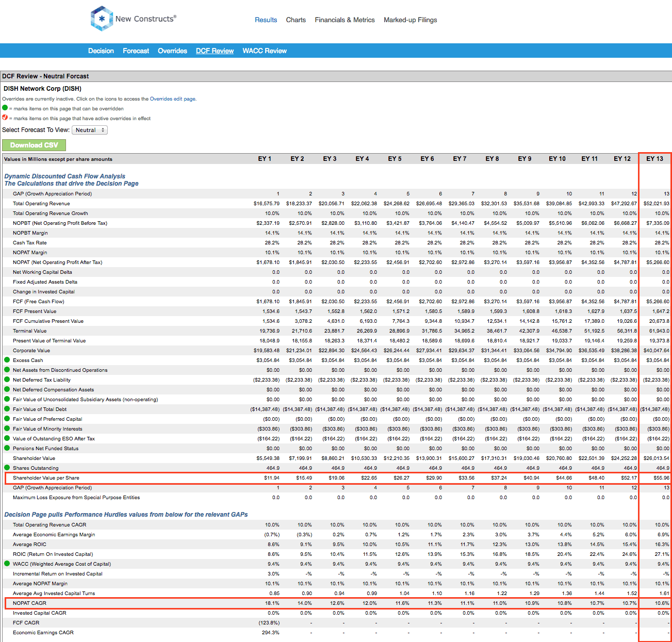Viewport: 672px width, 642px height.
Task: Follow the Overrides edit page link
Action: [x=172, y=99]
